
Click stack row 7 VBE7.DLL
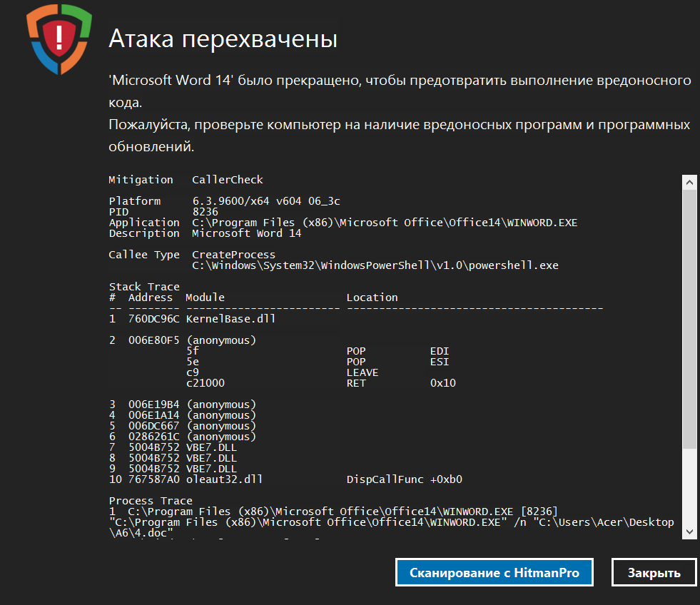[173, 448]
